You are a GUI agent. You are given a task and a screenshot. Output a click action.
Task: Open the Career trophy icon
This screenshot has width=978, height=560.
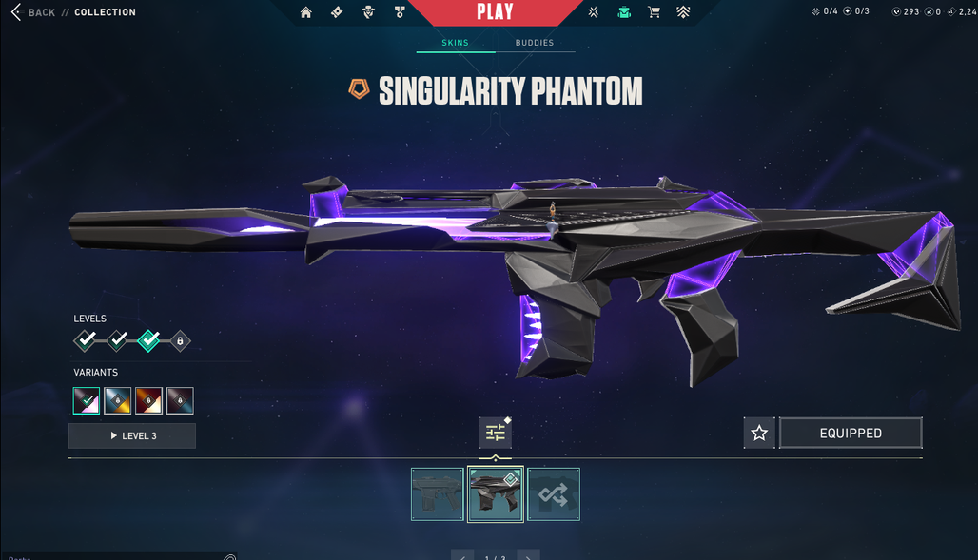click(400, 11)
